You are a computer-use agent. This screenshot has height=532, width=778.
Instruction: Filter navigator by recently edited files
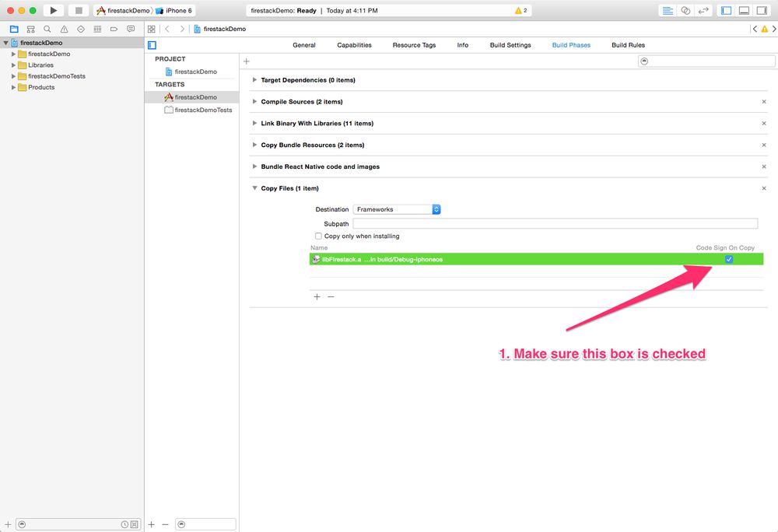click(x=124, y=524)
